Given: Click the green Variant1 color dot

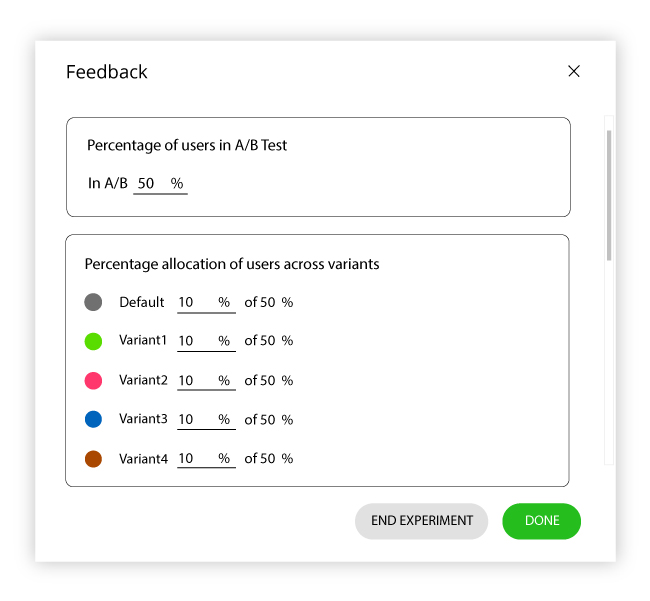Looking at the screenshot, I should pos(93,341).
